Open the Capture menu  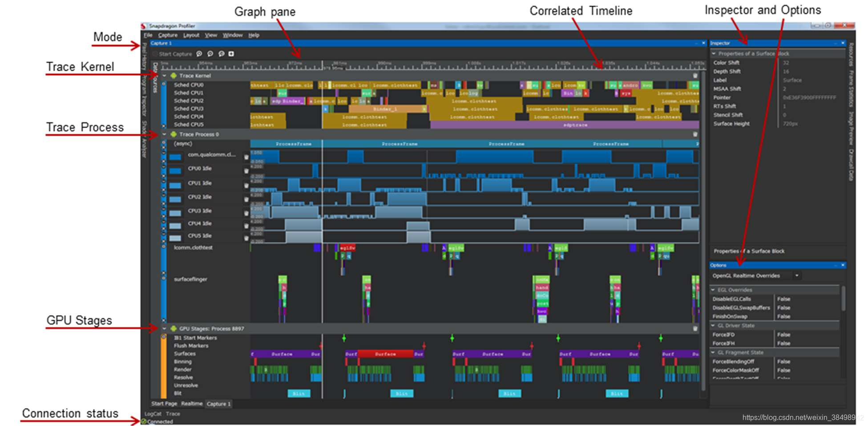pos(168,35)
